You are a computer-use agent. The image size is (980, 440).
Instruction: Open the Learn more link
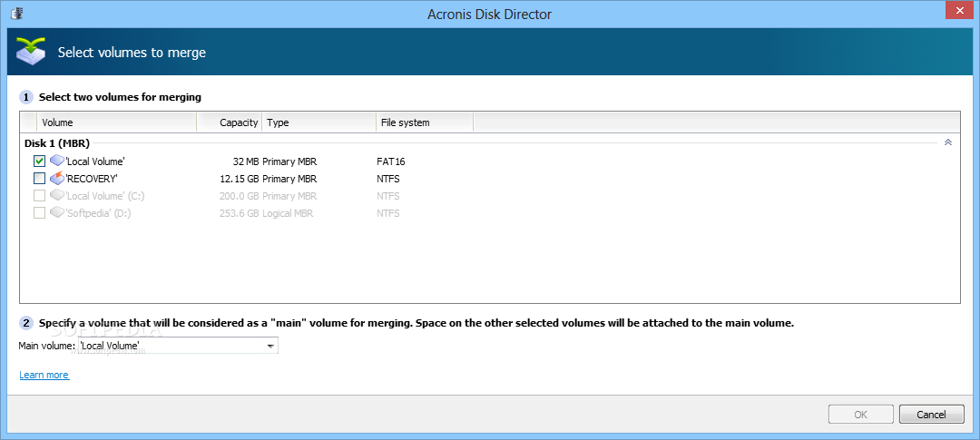click(x=44, y=375)
